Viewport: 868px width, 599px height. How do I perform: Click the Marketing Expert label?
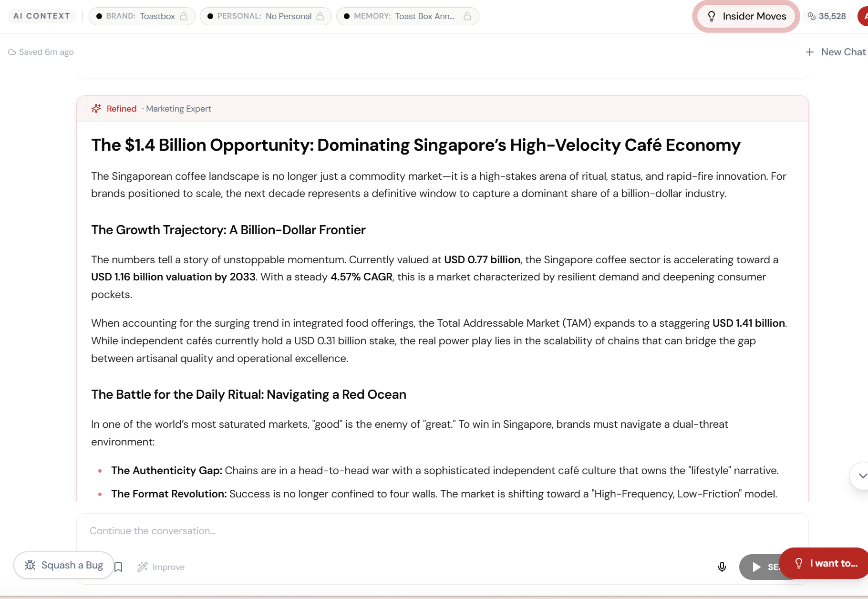[x=178, y=109]
